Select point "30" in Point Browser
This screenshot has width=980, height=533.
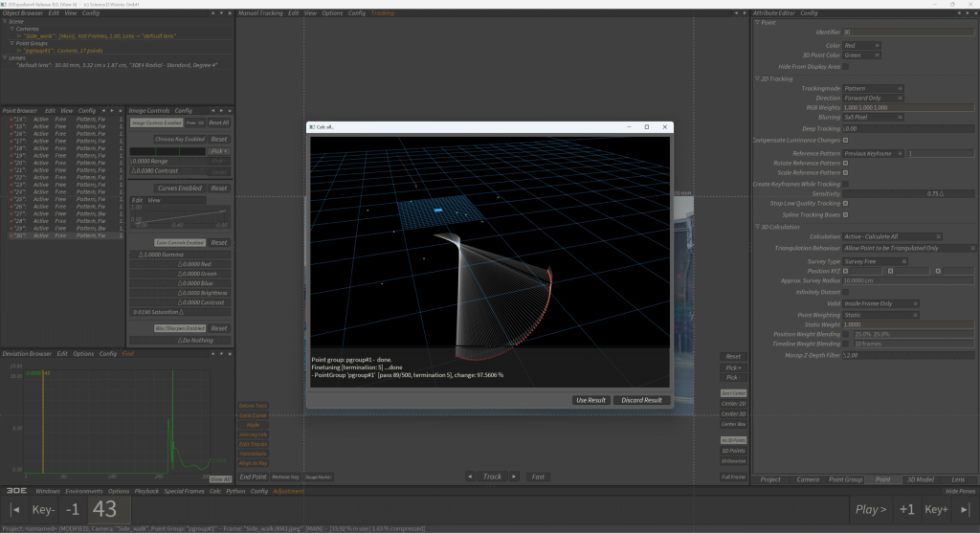pyautogui.click(x=19, y=235)
